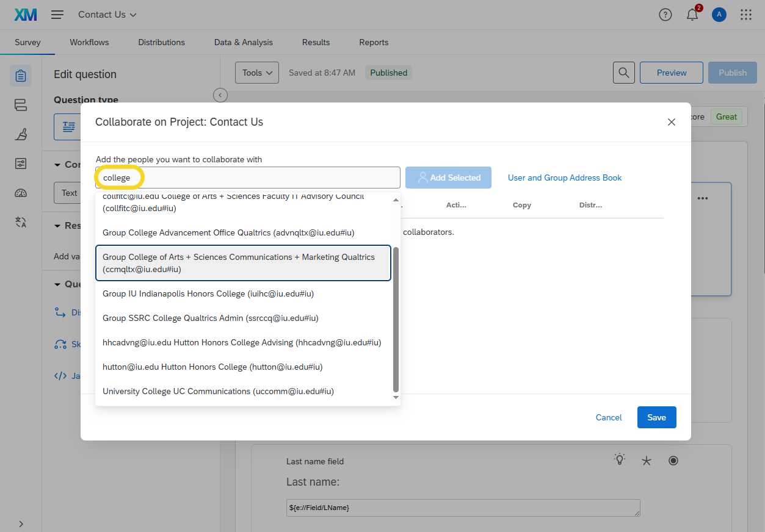765x532 pixels.
Task: Open the account avatar menu
Action: 719,15
